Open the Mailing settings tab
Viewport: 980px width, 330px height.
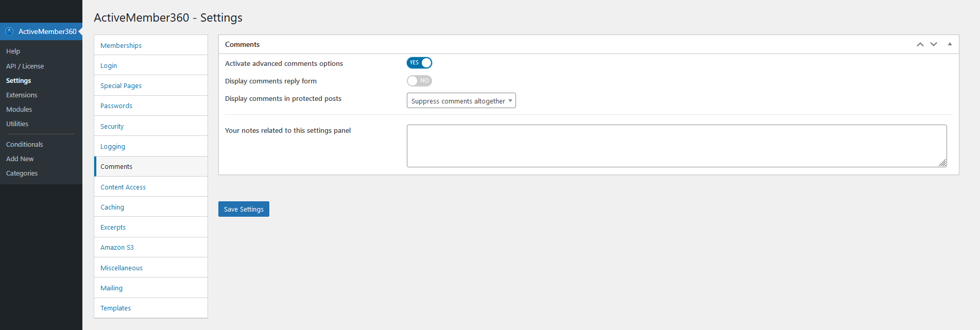(151, 288)
